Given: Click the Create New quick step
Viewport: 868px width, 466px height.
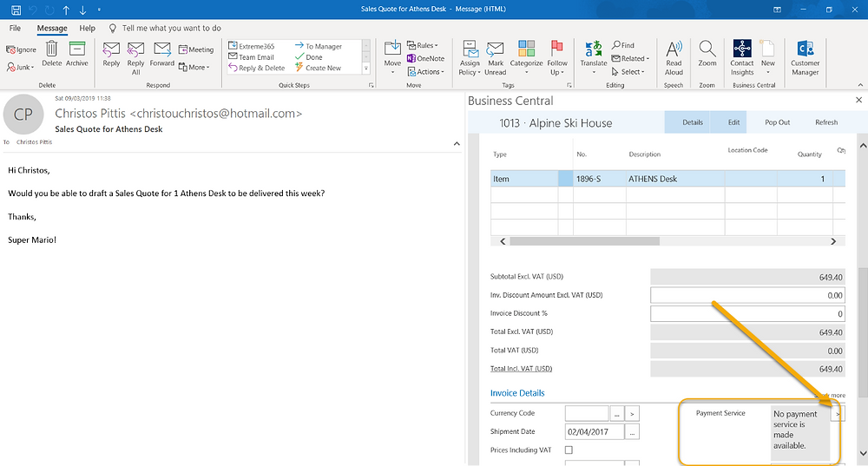Looking at the screenshot, I should 319,68.
